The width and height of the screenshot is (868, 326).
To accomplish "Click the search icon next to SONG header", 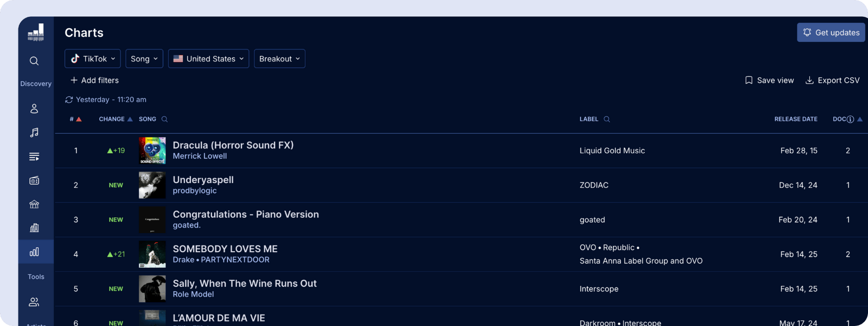I will click(x=164, y=119).
